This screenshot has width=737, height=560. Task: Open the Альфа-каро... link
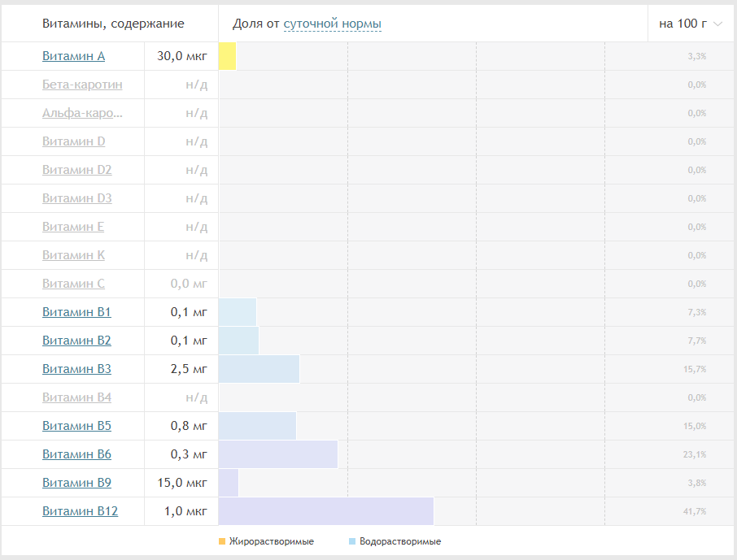click(82, 113)
